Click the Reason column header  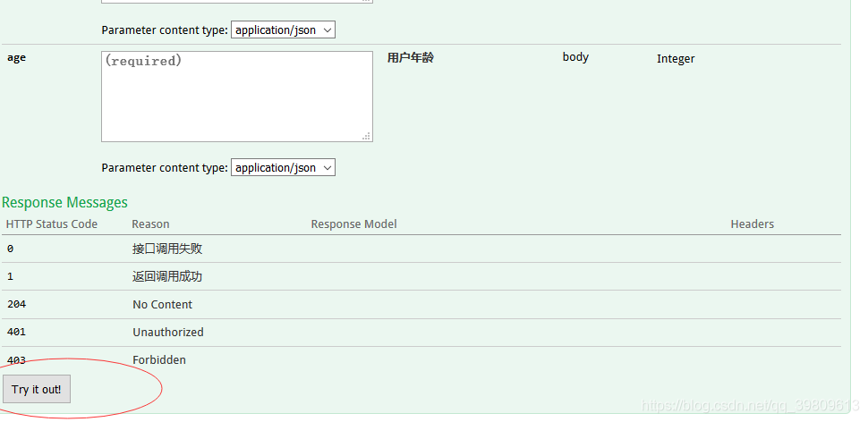coord(150,224)
